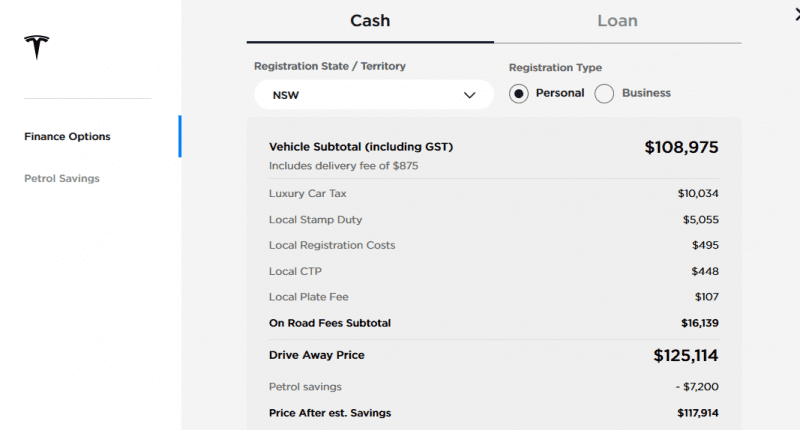Click the - $7,200 petrol savings value
This screenshot has height=430, width=800.
[697, 387]
